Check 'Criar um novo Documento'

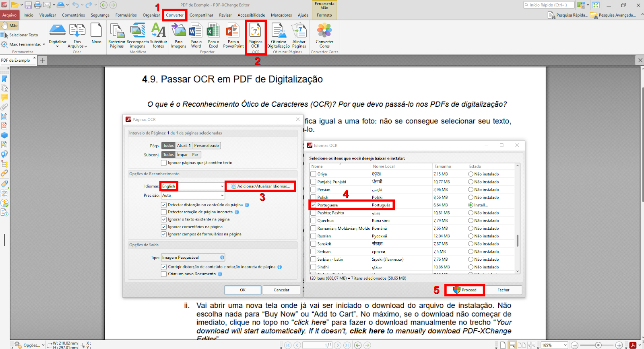164,274
